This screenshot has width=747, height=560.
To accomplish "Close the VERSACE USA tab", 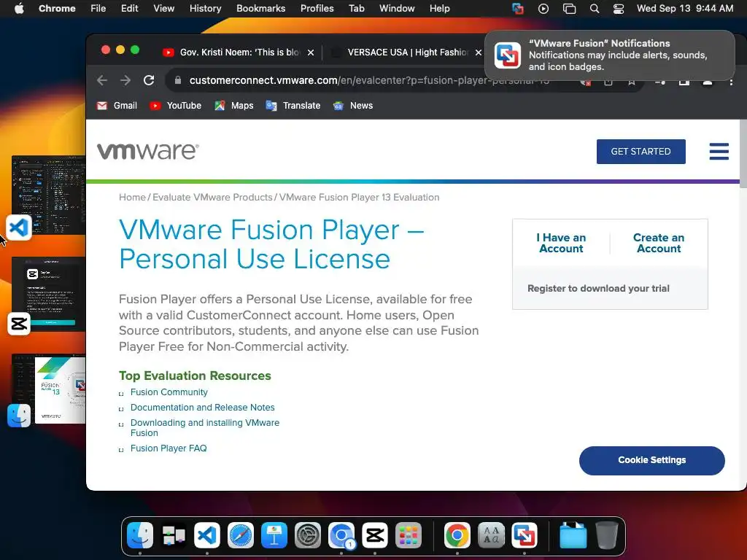I will click(x=479, y=52).
